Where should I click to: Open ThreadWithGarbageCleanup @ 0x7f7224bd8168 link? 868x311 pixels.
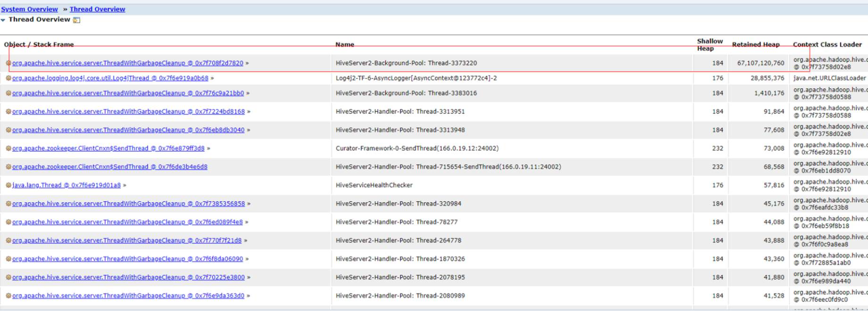click(129, 112)
